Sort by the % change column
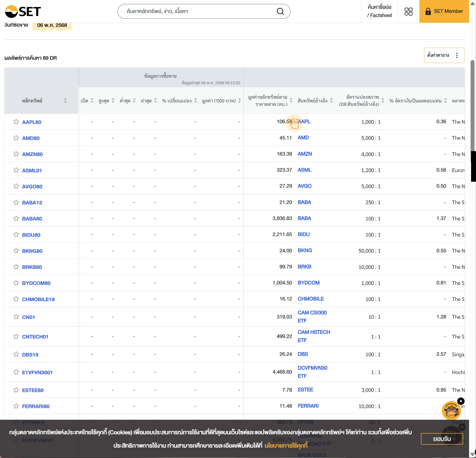The height and width of the screenshot is (458, 476). tap(195, 100)
